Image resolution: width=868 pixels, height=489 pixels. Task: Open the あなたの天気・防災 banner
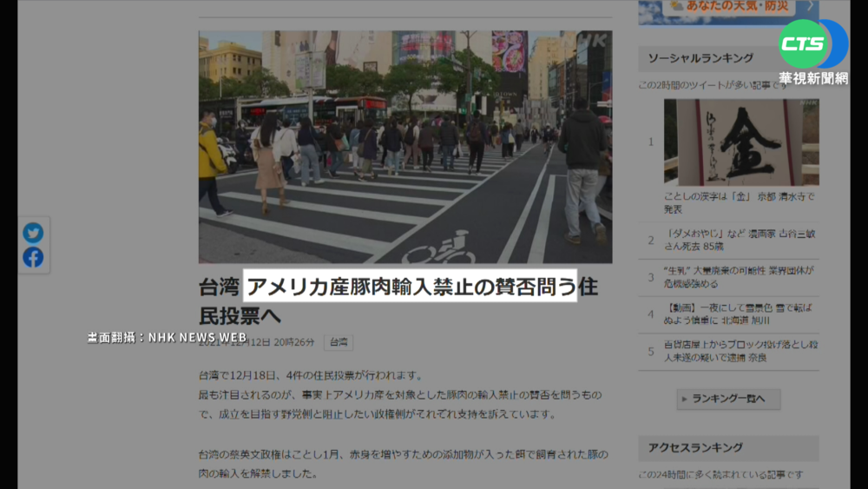728,12
